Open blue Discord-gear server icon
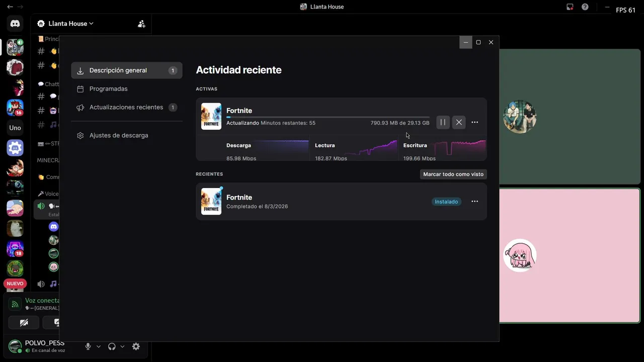 pyautogui.click(x=15, y=148)
